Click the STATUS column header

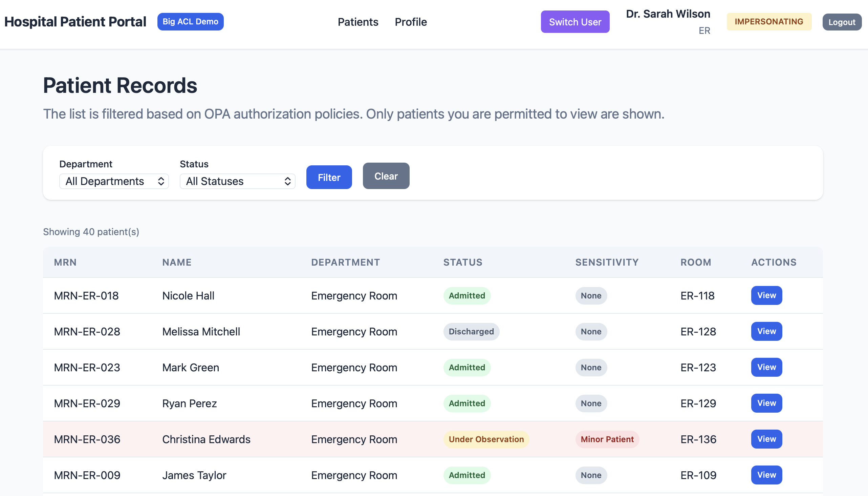[x=462, y=262]
